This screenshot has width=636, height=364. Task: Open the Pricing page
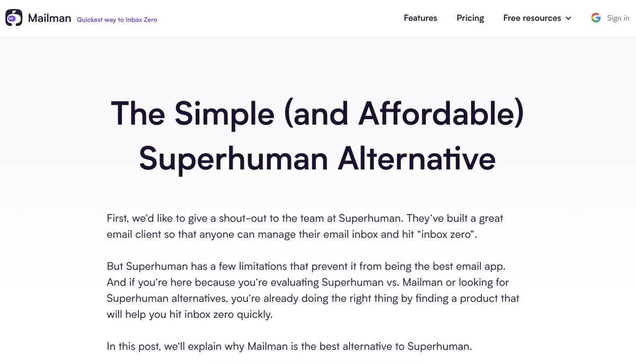[470, 18]
